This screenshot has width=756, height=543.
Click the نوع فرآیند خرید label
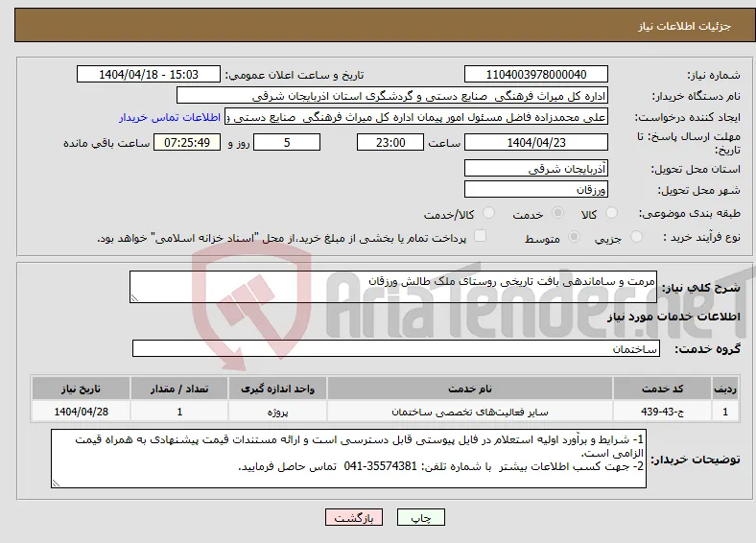coord(701,237)
